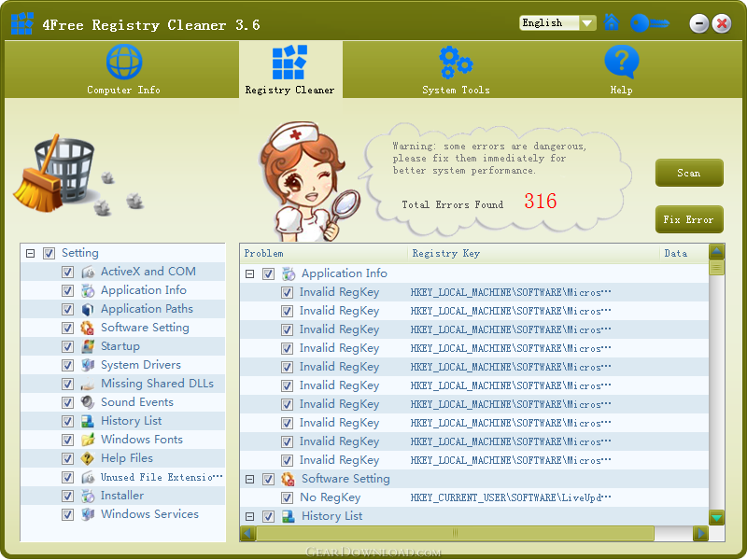The height and width of the screenshot is (560, 747).
Task: Collapse the Application Info results group
Action: pos(249,273)
